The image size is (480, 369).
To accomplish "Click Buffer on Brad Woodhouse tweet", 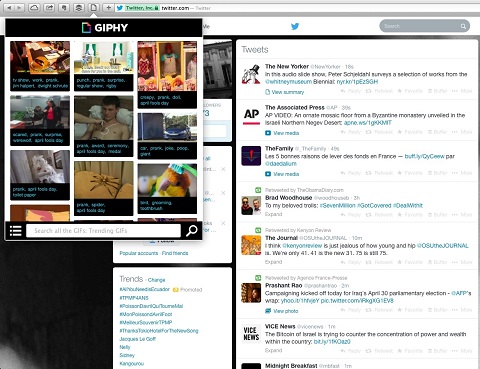I will 437,214.
